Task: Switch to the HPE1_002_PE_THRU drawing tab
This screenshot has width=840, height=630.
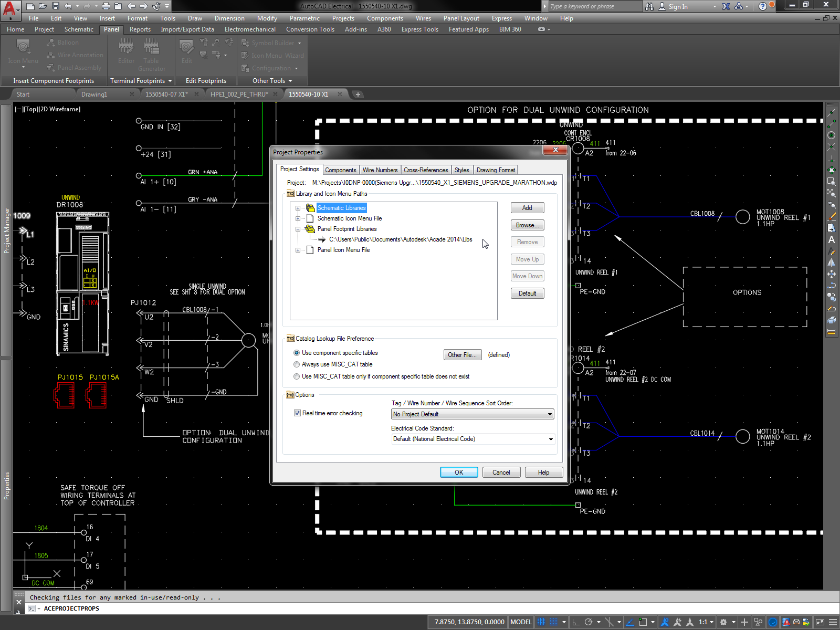Action: point(239,94)
